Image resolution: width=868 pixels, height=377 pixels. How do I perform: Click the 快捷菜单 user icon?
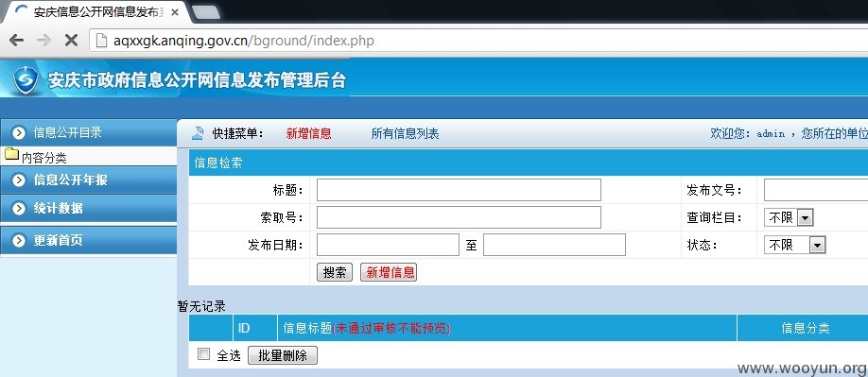click(197, 133)
